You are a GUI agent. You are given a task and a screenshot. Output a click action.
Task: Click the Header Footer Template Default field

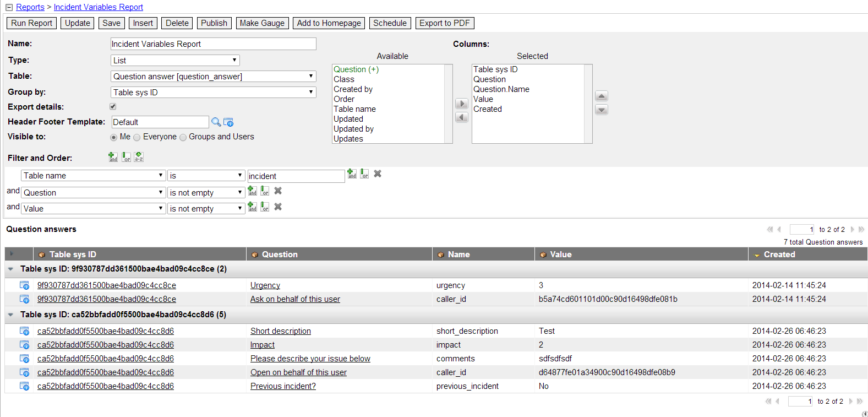tap(160, 122)
